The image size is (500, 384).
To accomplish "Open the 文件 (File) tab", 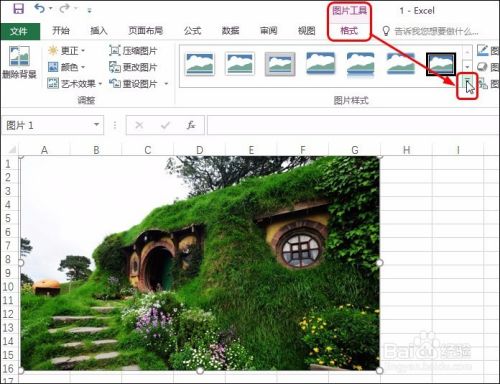I will [x=19, y=32].
